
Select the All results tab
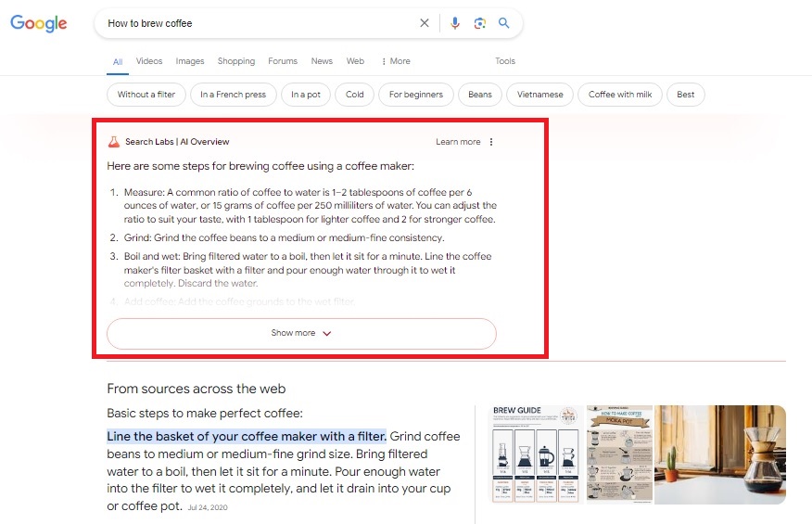click(x=118, y=62)
